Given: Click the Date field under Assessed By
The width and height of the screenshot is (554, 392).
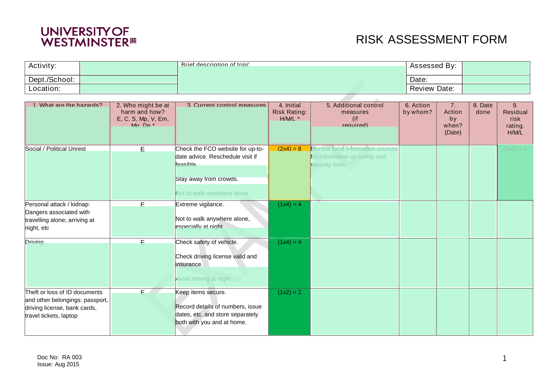Looking at the screenshot, I should (496, 79).
